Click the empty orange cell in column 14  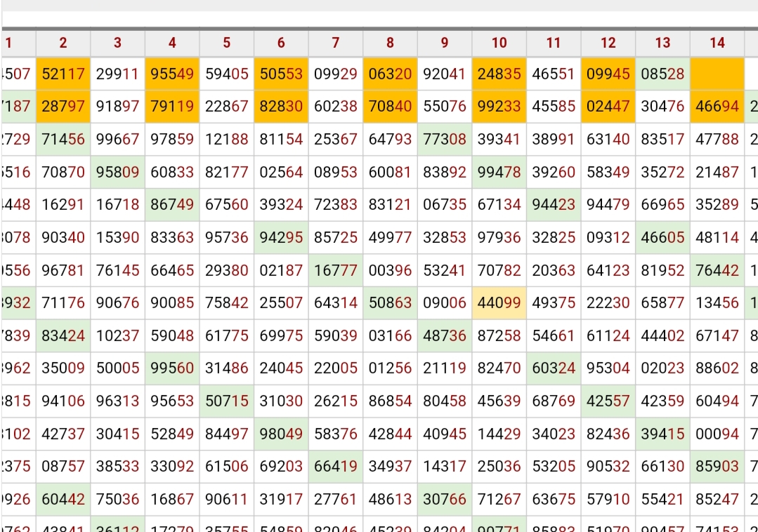click(717, 74)
